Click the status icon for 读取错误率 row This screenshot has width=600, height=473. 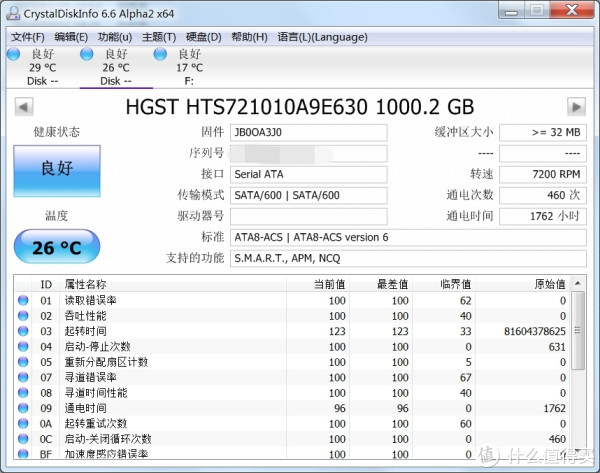[x=23, y=300]
